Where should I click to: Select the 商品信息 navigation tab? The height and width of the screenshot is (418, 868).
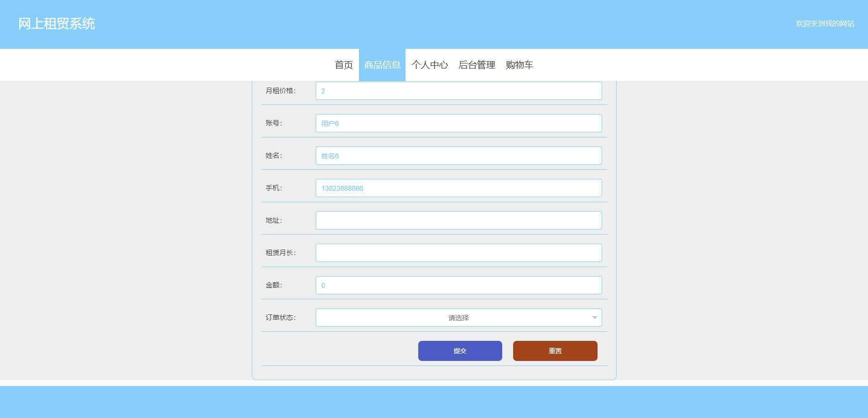(x=382, y=65)
